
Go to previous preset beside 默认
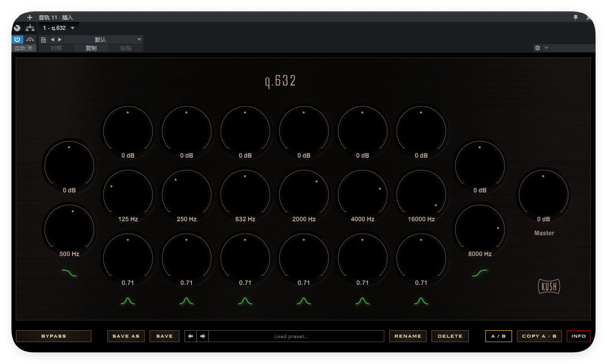click(x=52, y=40)
